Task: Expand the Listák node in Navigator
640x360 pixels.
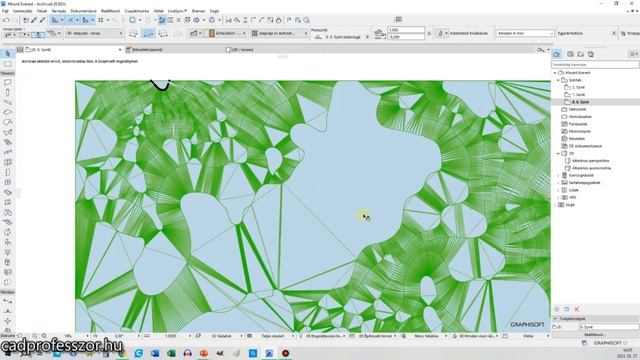Action: pyautogui.click(x=558, y=190)
